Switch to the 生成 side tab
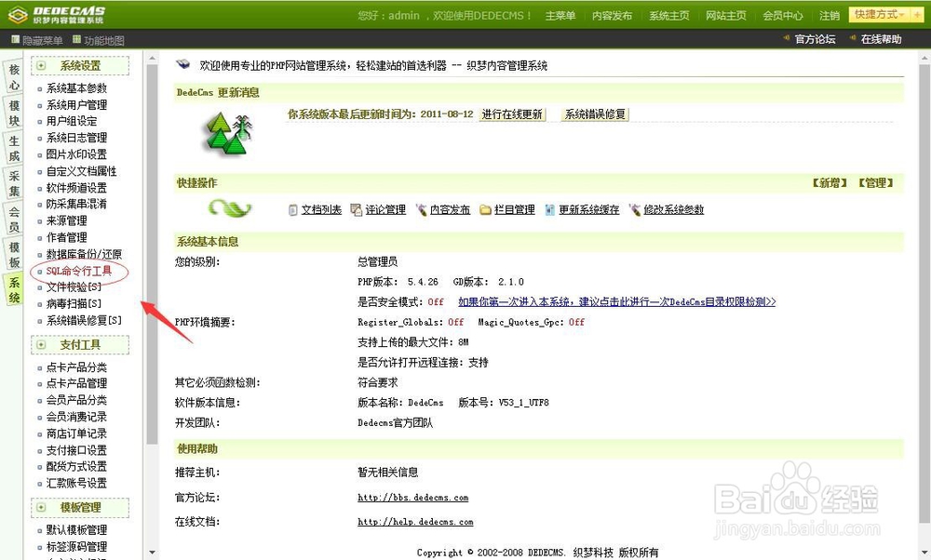931x560 pixels. tap(14, 148)
